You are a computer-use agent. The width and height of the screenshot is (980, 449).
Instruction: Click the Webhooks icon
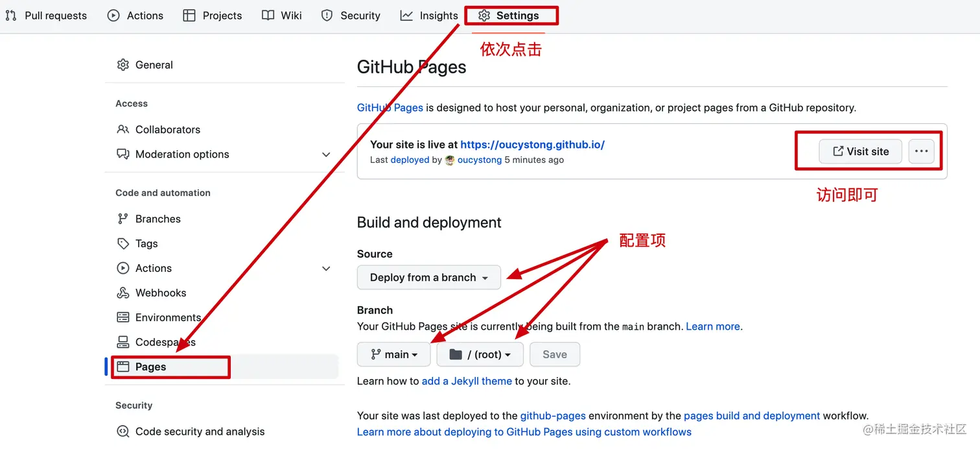(x=123, y=293)
